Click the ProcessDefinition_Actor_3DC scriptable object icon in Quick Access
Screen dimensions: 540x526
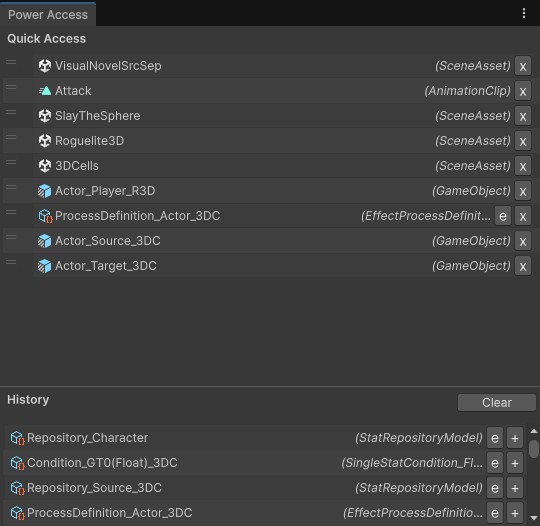pos(45,216)
